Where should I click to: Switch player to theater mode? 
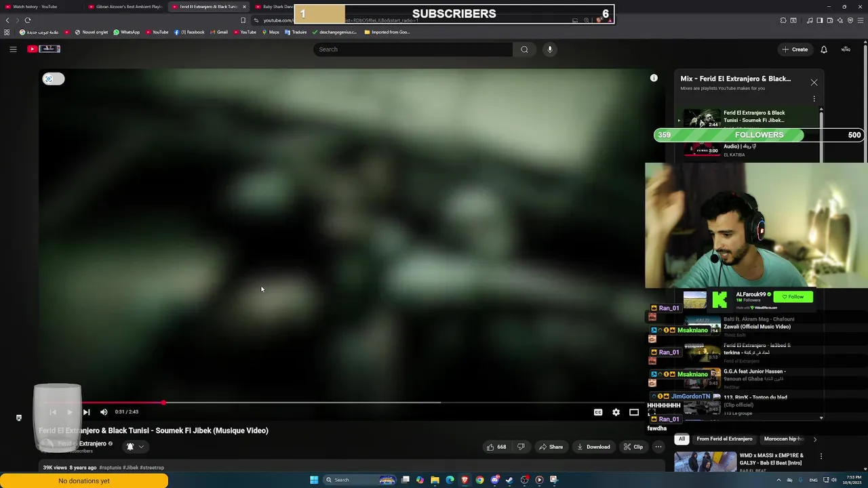[634, 412]
